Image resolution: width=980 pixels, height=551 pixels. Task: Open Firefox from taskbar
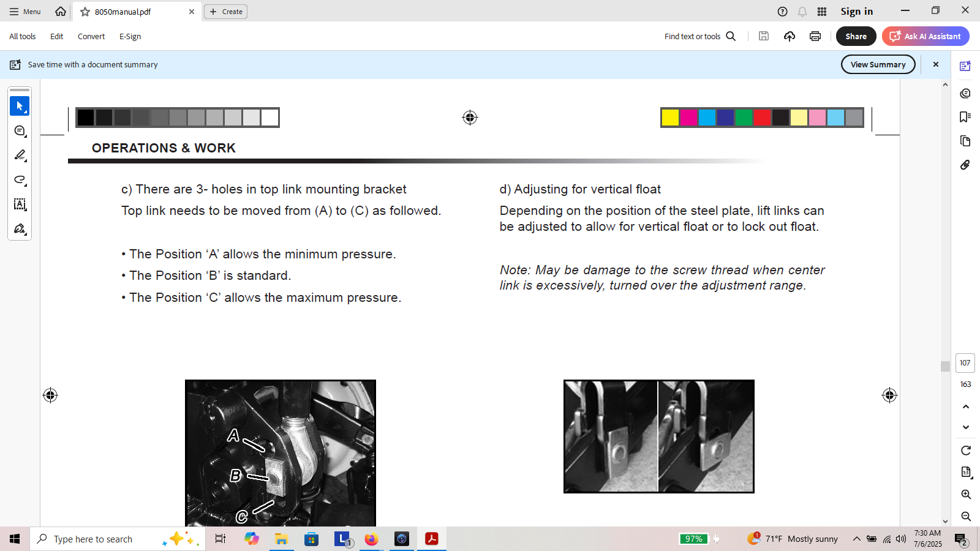click(x=371, y=539)
